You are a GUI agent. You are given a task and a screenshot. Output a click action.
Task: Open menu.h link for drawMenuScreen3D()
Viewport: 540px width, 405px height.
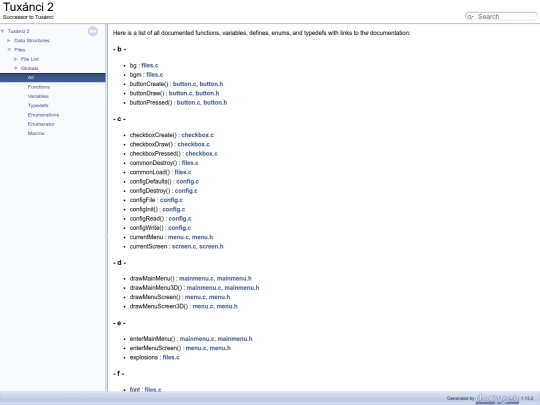(227, 307)
